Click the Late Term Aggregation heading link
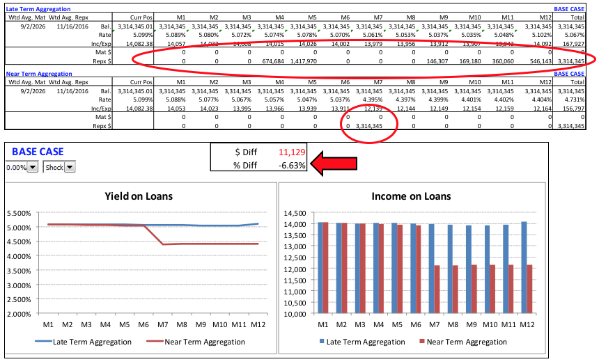 (x=38, y=9)
